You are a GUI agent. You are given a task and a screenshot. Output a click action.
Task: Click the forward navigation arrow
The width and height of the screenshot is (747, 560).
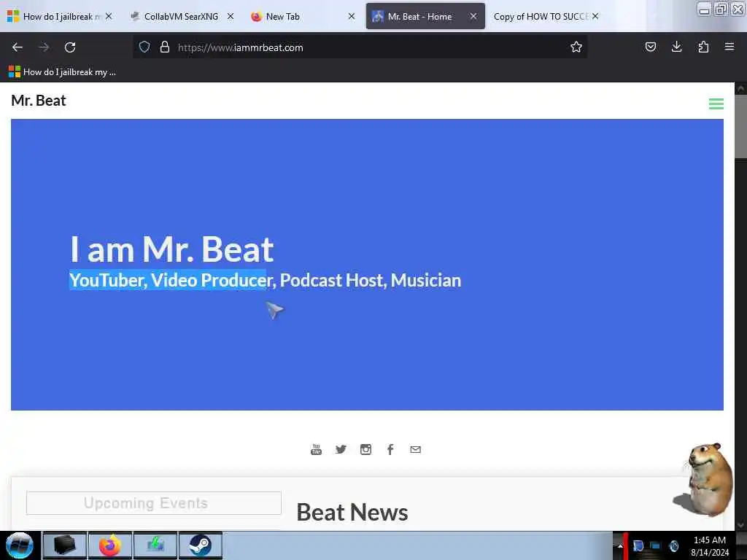(44, 47)
